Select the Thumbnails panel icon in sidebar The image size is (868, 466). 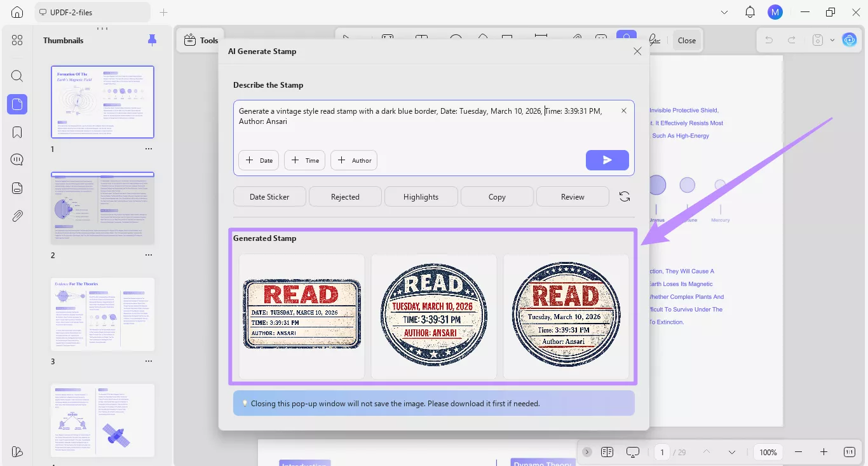tap(17, 104)
